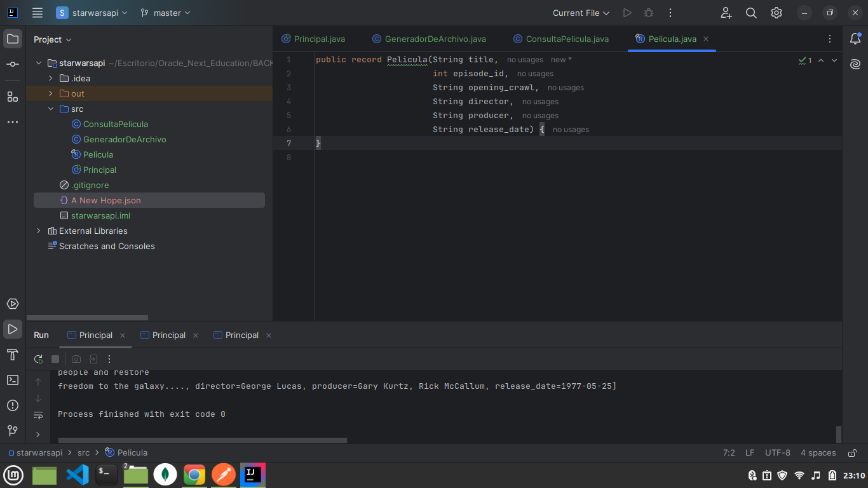The width and height of the screenshot is (868, 488).
Task: Go to line via 7:2 indicator
Action: tap(729, 453)
